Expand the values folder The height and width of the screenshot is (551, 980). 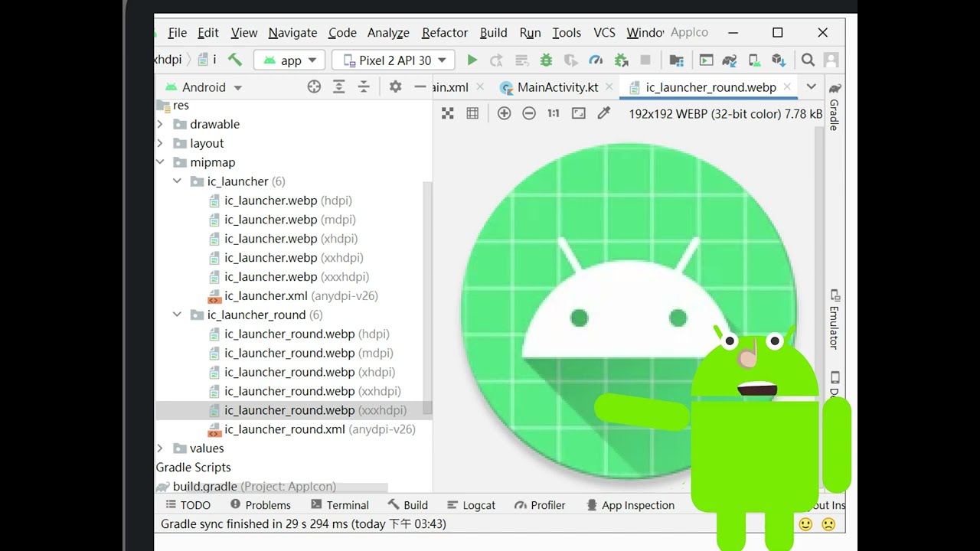(x=159, y=448)
